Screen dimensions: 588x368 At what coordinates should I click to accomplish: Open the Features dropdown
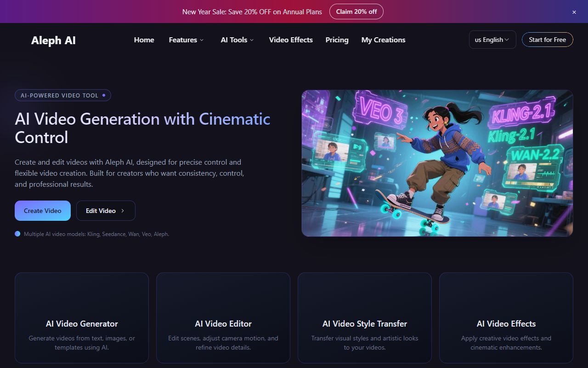click(x=186, y=40)
